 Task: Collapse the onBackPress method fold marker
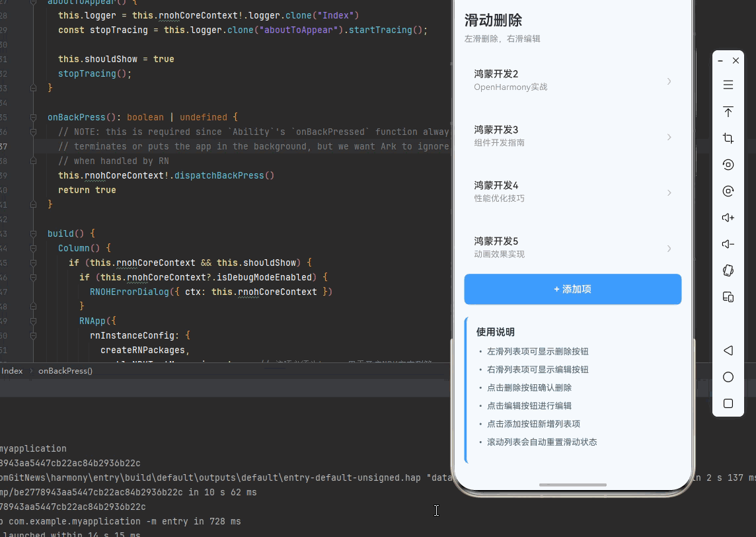pyautogui.click(x=33, y=117)
